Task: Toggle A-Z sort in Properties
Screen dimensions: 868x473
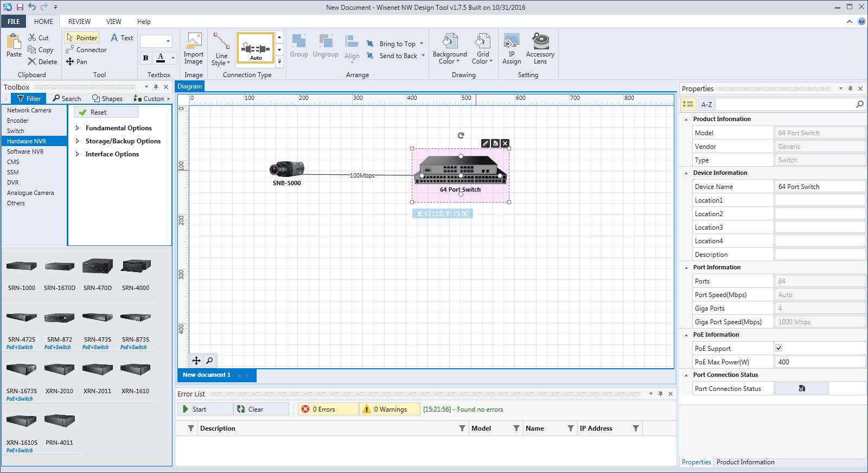Action: point(706,104)
